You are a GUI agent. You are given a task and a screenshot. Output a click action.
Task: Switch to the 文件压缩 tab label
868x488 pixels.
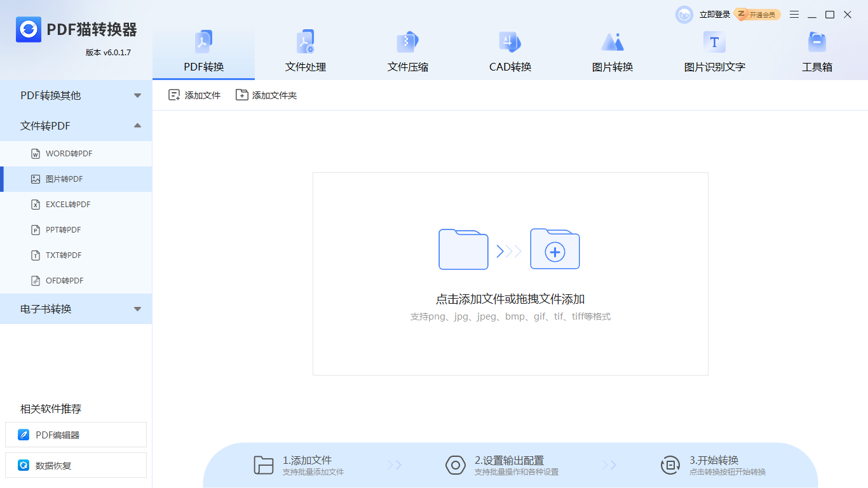click(408, 67)
